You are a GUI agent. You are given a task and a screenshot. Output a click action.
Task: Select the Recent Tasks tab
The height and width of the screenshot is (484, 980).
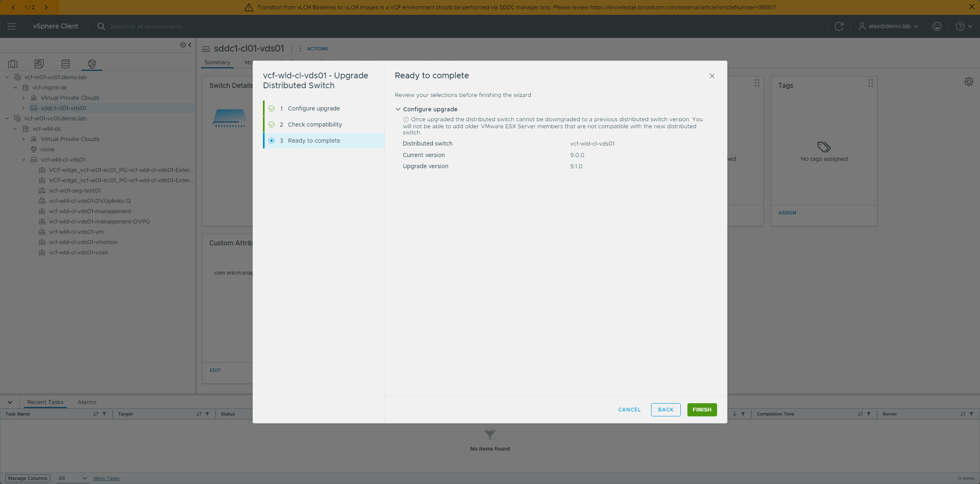(x=45, y=402)
